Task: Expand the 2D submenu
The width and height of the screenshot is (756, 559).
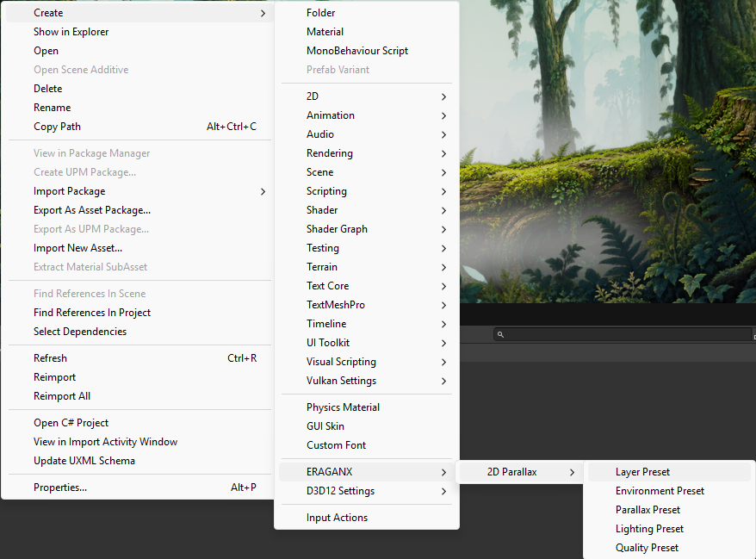Action: coord(367,96)
